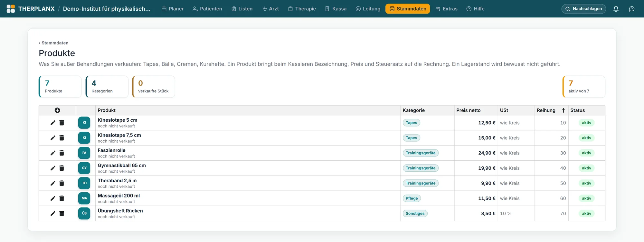Edit the Kinesiotape 5 cm product

point(53,123)
